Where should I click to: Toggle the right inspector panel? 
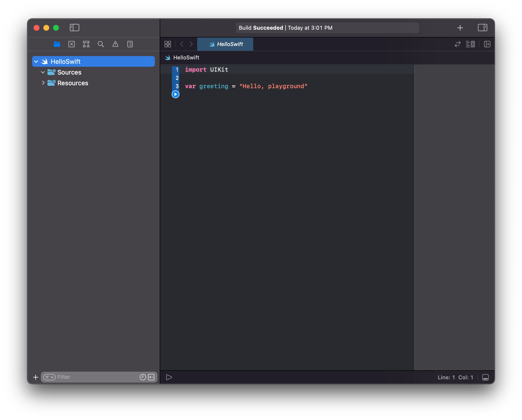pyautogui.click(x=482, y=28)
